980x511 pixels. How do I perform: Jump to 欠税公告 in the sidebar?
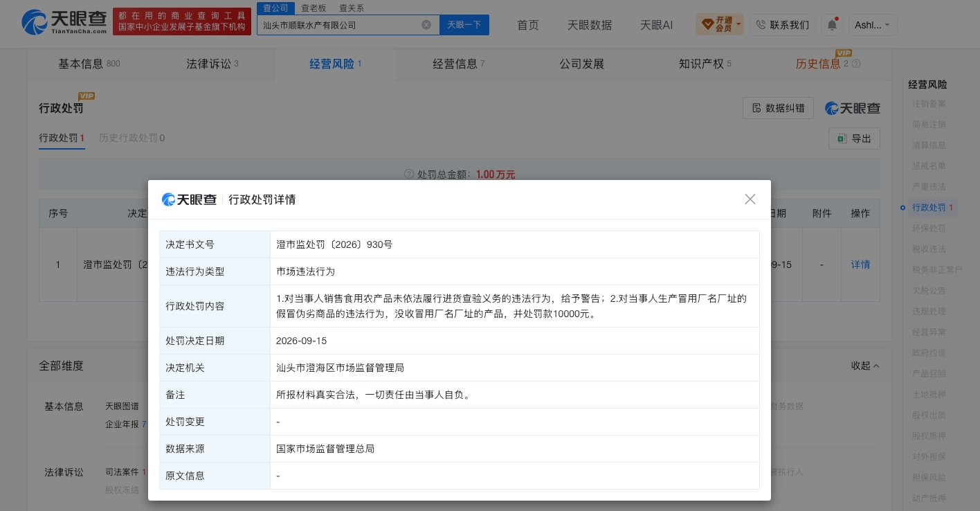pyautogui.click(x=929, y=291)
